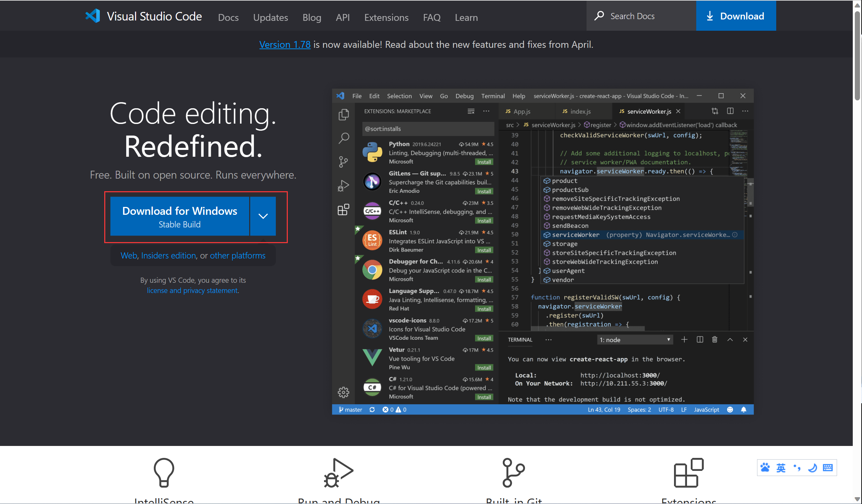Click the Extensions icon in the editor activity bar

tap(344, 209)
